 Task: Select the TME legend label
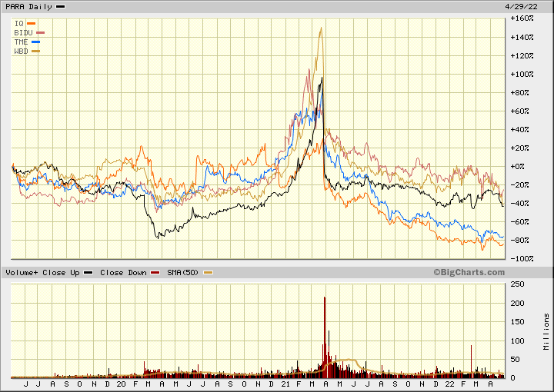click(22, 42)
